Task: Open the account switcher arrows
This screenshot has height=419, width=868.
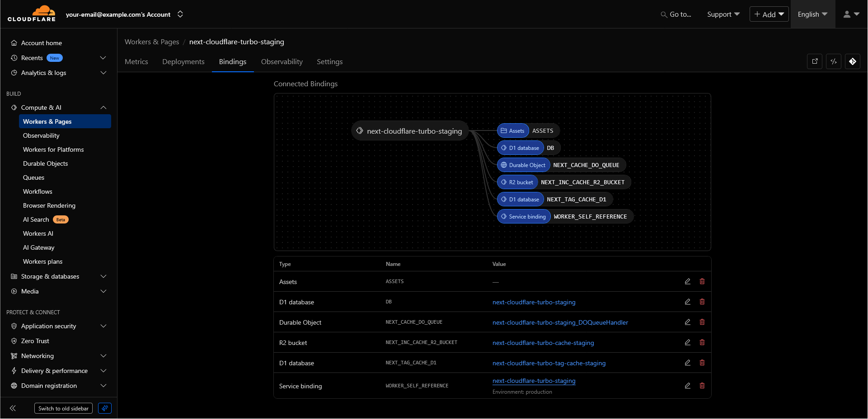Action: coord(180,14)
